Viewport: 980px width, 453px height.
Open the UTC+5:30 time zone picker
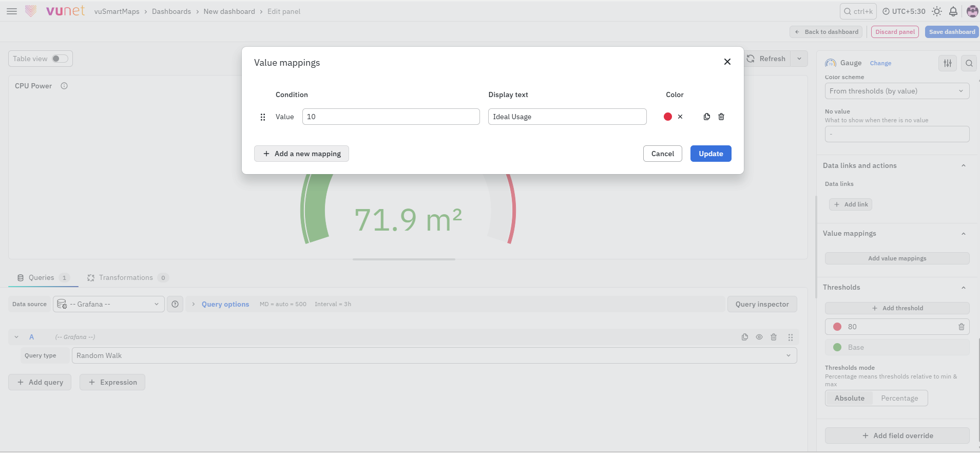904,11
